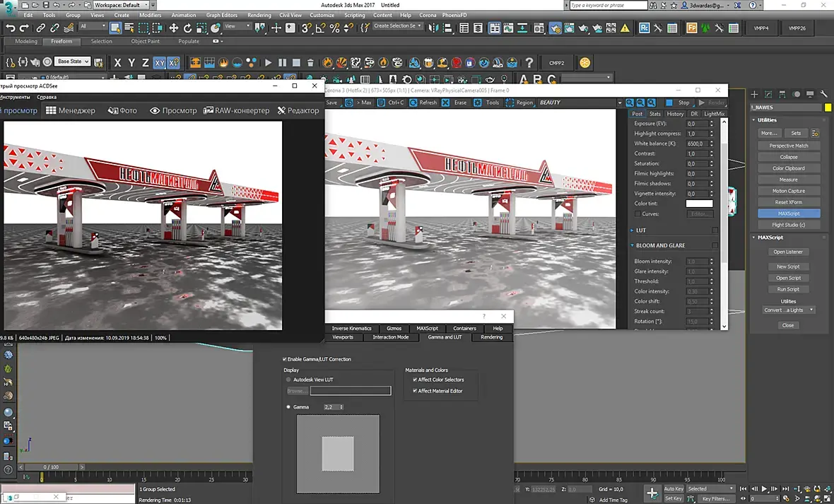Viewport: 834px width, 504px height.
Task: Toggle Enable Gamma/LUT Correction checkbox
Action: 285,359
